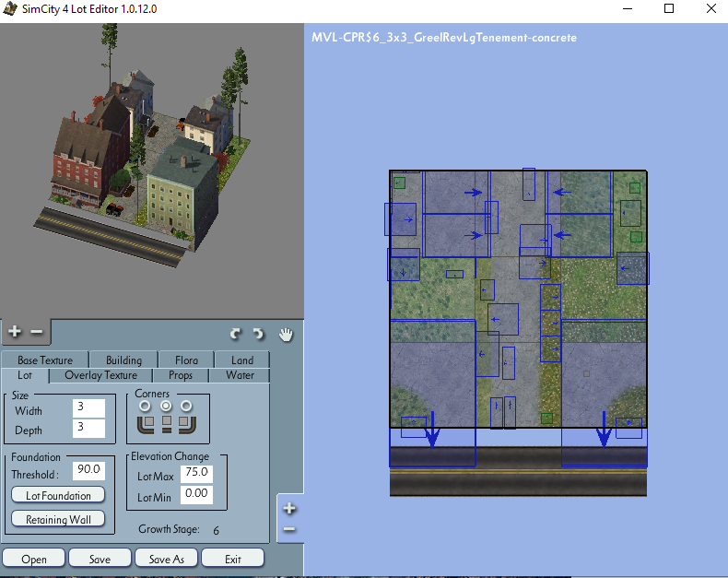
Task: Click the Save As button
Action: coord(166,559)
